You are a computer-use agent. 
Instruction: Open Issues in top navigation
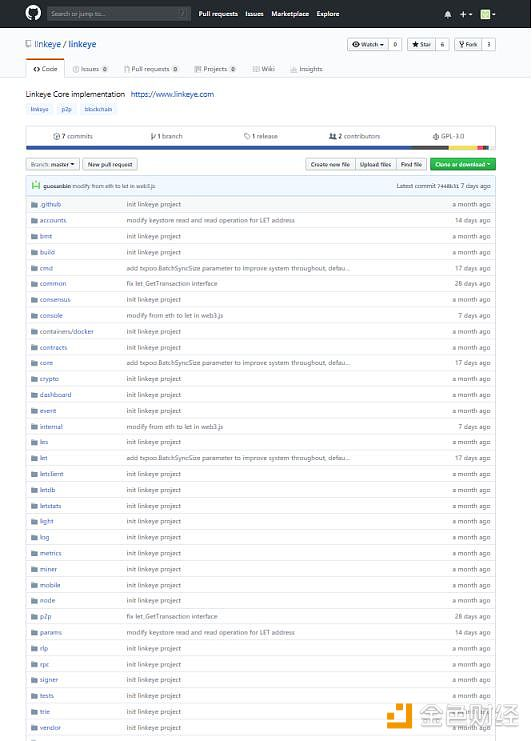(x=254, y=14)
